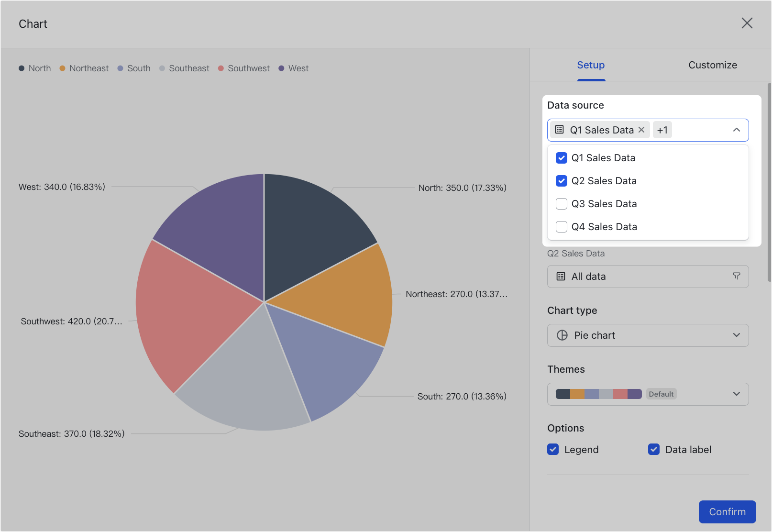Switch to the Customize tab

(713, 65)
